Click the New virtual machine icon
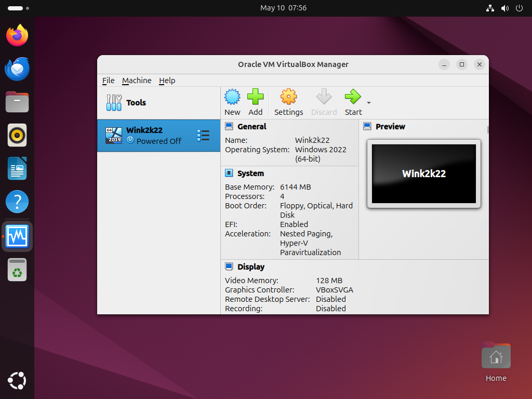The width and height of the screenshot is (532, 399). click(x=232, y=97)
